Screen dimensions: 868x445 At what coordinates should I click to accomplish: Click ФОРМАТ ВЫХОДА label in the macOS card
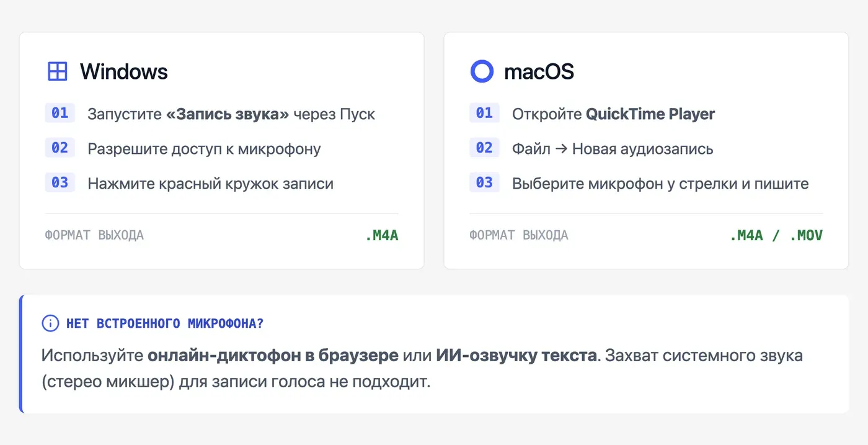point(519,235)
